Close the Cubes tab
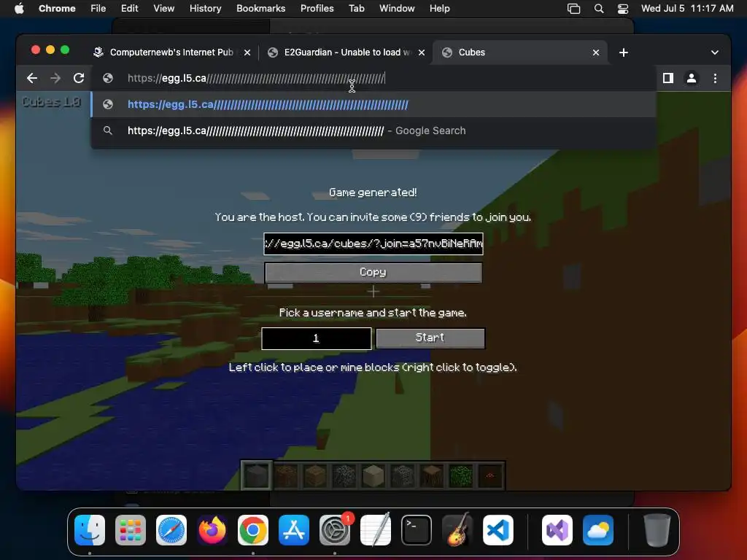Image resolution: width=747 pixels, height=560 pixels. pyautogui.click(x=595, y=52)
